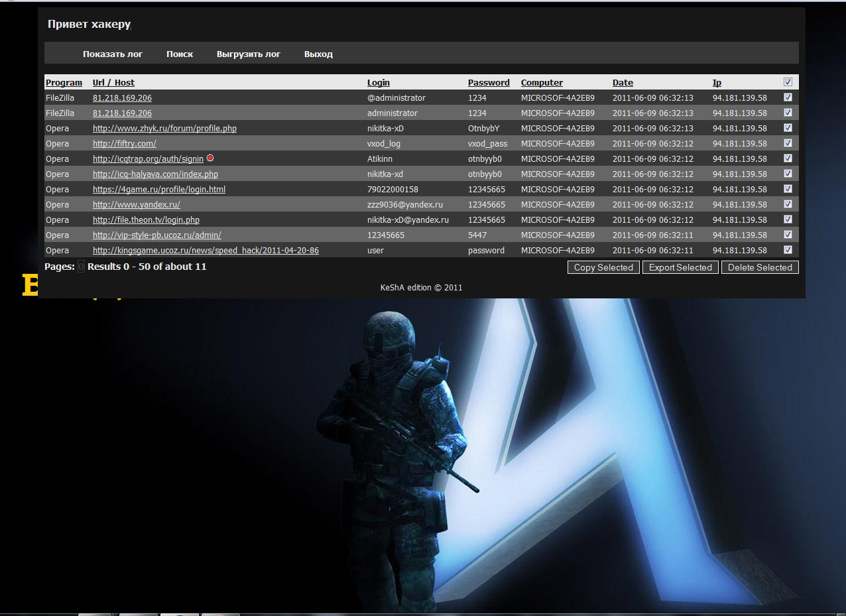Deselect the file.theon.tv row checkbox
The image size is (846, 616).
(x=788, y=219)
